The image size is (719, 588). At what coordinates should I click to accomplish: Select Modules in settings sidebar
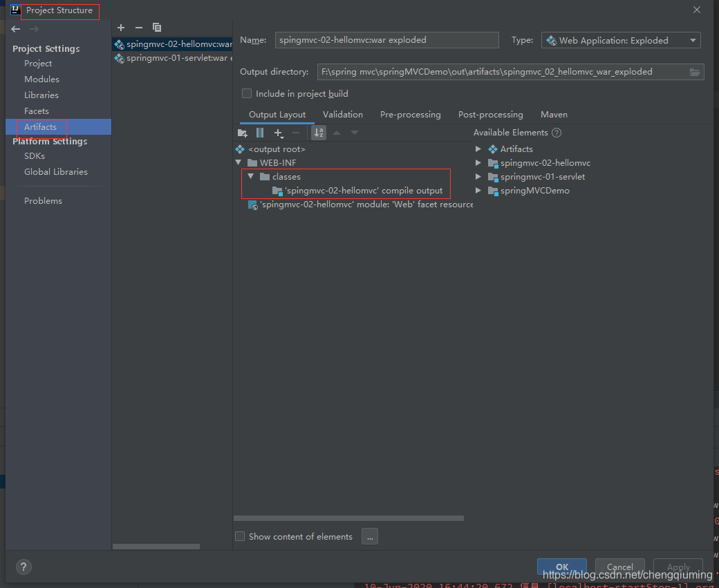(41, 79)
